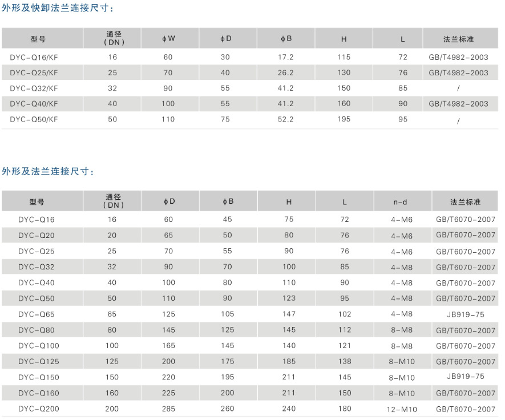The image size is (505, 420).
Task: Click the n-d column header
Action: [401, 202]
